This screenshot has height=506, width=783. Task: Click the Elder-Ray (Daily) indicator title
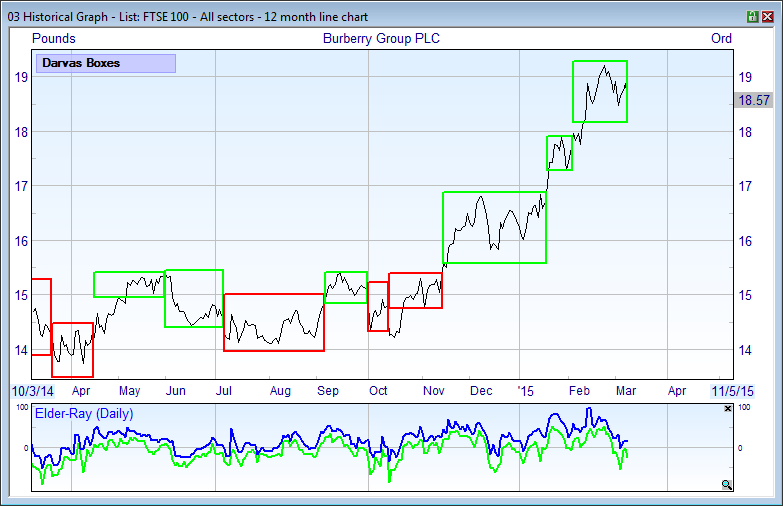pos(84,414)
